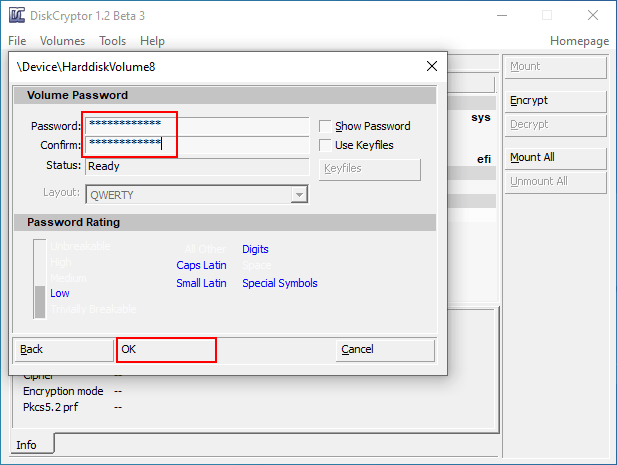The height and width of the screenshot is (465, 617).
Task: Click the Low rating label
Action: click(x=60, y=293)
